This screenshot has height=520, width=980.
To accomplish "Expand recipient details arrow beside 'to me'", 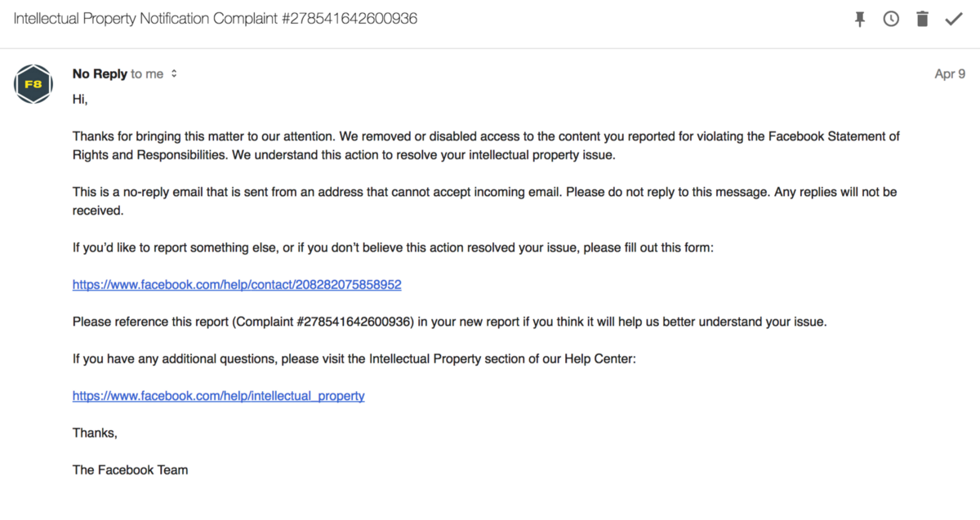I will tap(174, 73).
